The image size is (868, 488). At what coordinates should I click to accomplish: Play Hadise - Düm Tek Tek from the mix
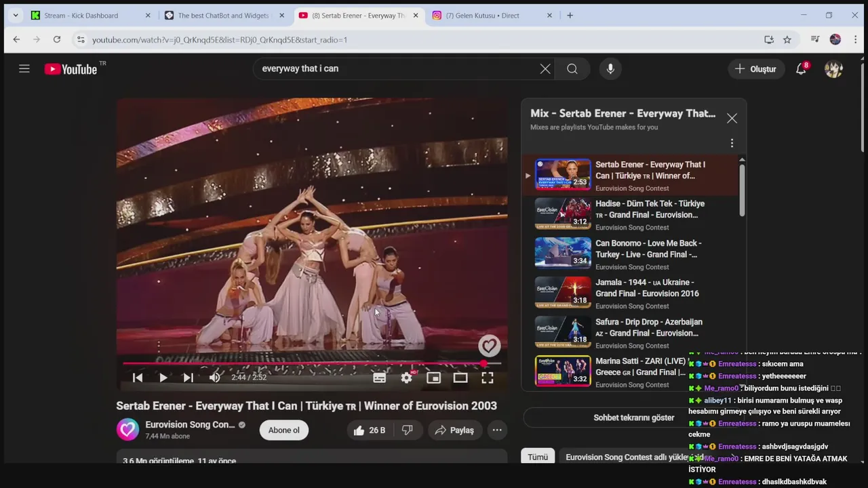click(630, 214)
